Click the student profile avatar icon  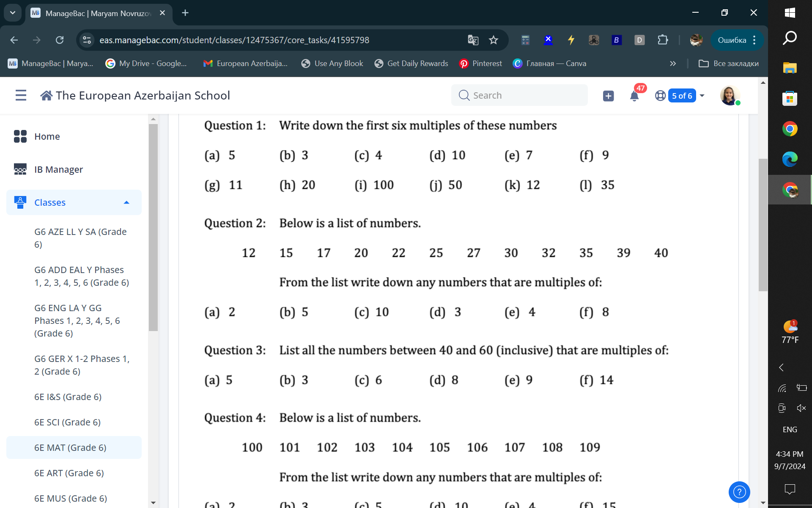click(x=729, y=95)
